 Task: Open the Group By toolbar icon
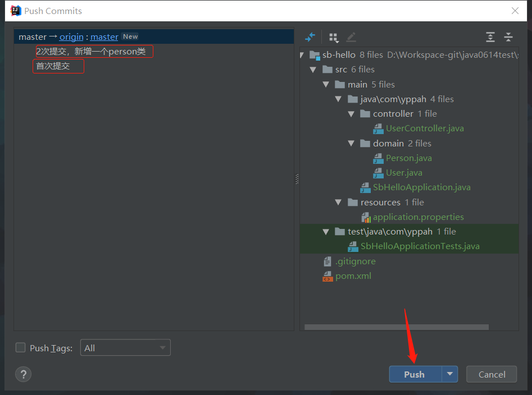(334, 38)
